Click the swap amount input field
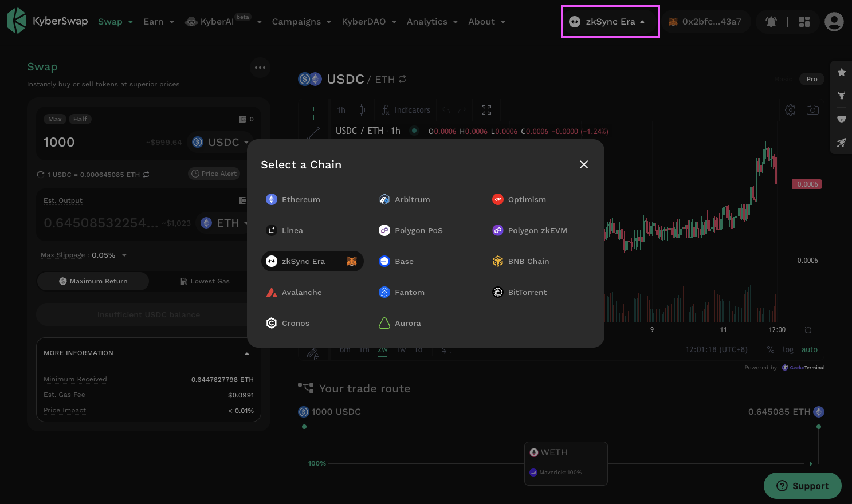Viewport: 852px width, 504px height. point(92,142)
